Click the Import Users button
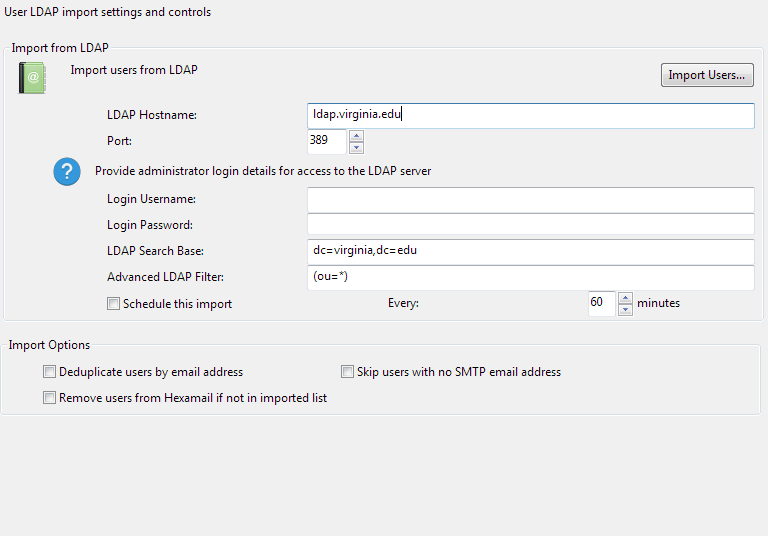This screenshot has width=768, height=536. tap(707, 75)
